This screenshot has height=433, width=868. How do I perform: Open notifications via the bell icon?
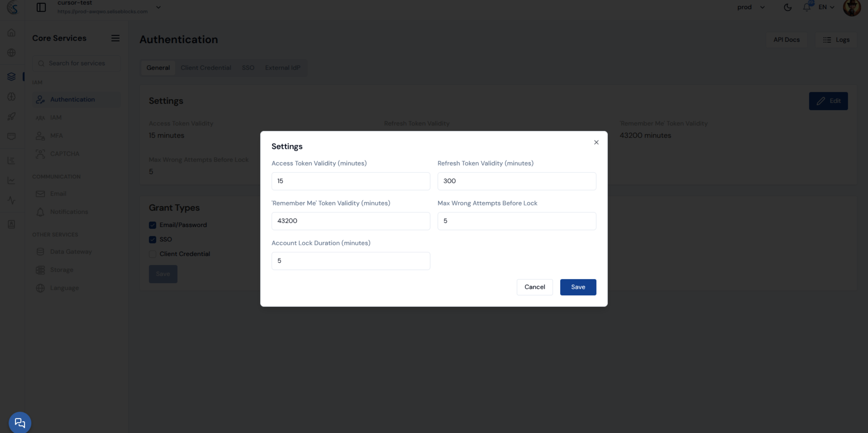806,7
